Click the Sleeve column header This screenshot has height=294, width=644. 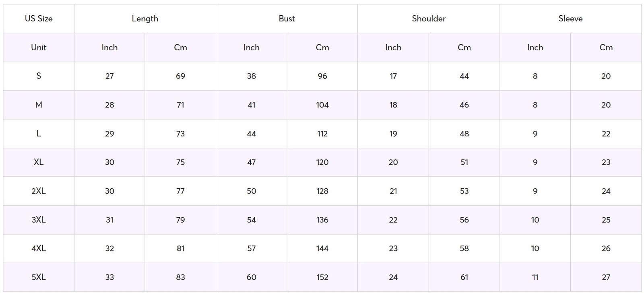570,19
